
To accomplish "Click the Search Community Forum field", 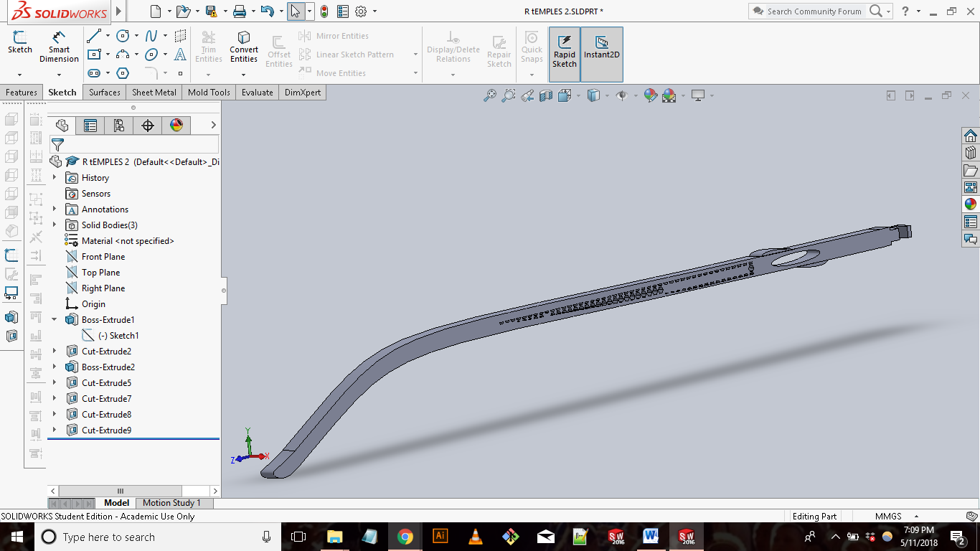I will [814, 11].
